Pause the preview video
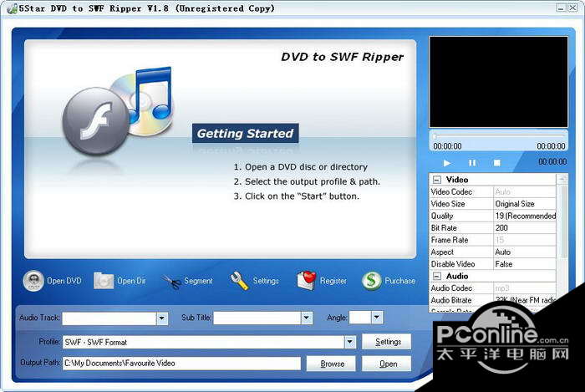 [472, 163]
